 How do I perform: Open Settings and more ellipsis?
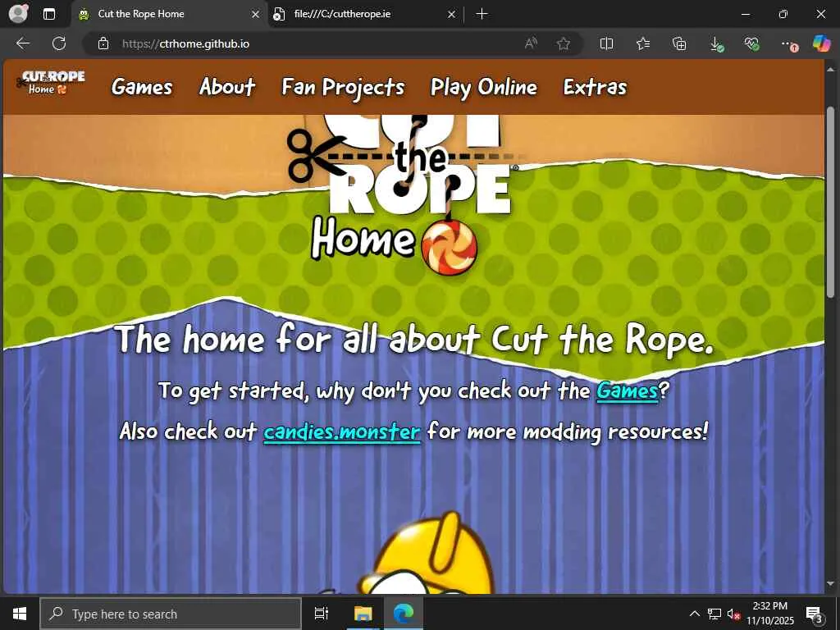[x=788, y=44]
